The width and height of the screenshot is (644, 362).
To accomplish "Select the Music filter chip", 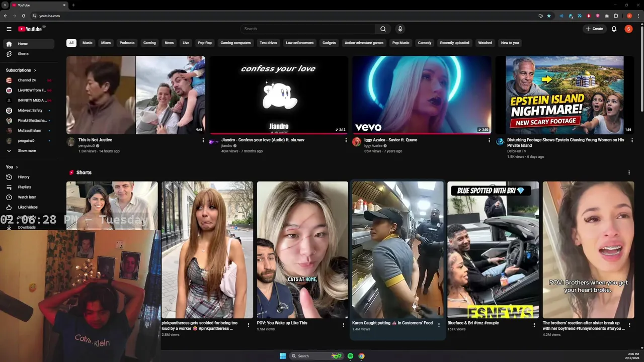I will point(88,43).
